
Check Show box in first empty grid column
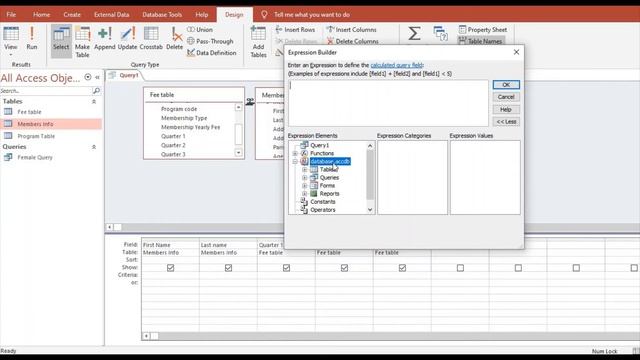460,268
